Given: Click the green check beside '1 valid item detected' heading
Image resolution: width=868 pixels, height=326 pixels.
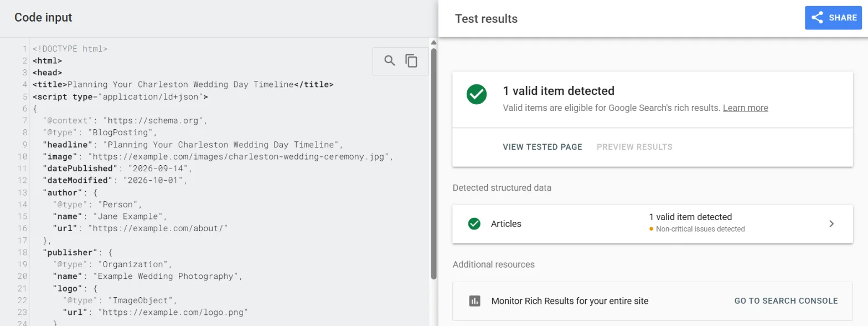Looking at the screenshot, I should (x=477, y=94).
